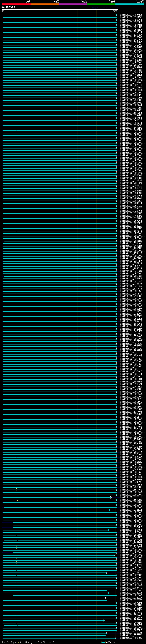Open hit UniRef100_A9U156

pyautogui.click(x=131, y=17)
